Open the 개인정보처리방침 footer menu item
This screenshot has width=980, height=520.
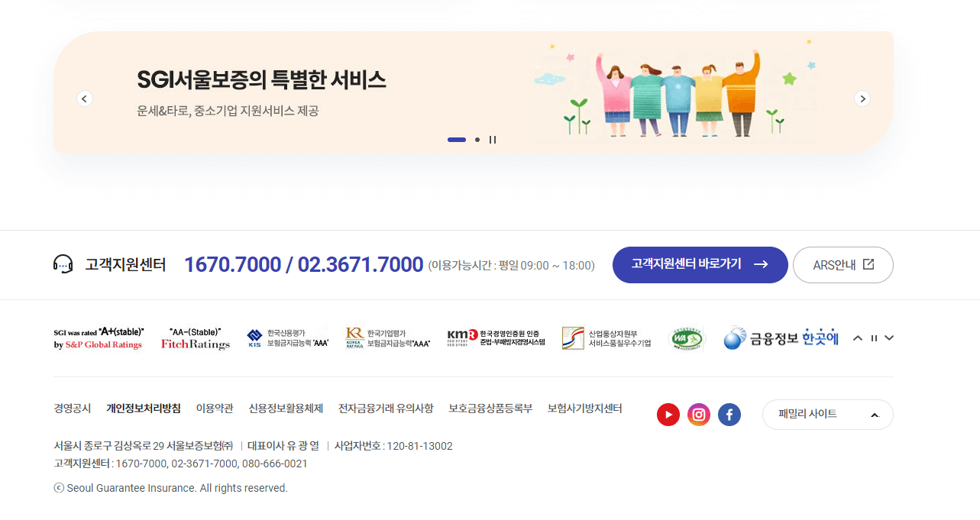tap(143, 408)
